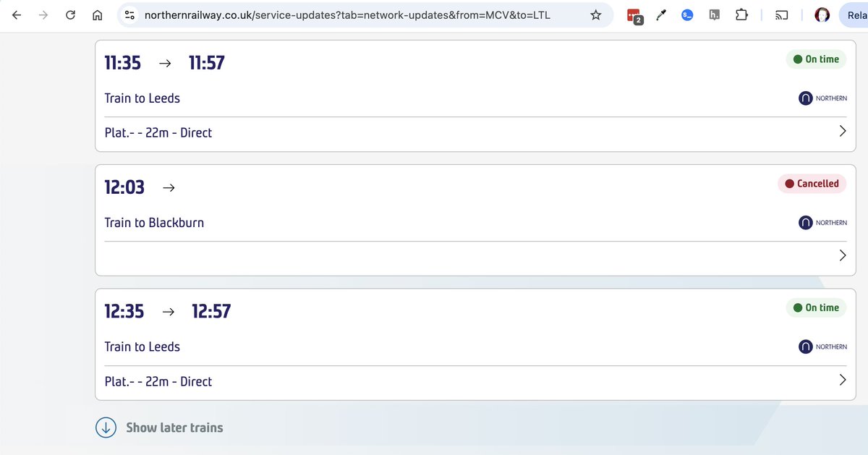
Task: View site information icon in address bar
Action: (129, 15)
